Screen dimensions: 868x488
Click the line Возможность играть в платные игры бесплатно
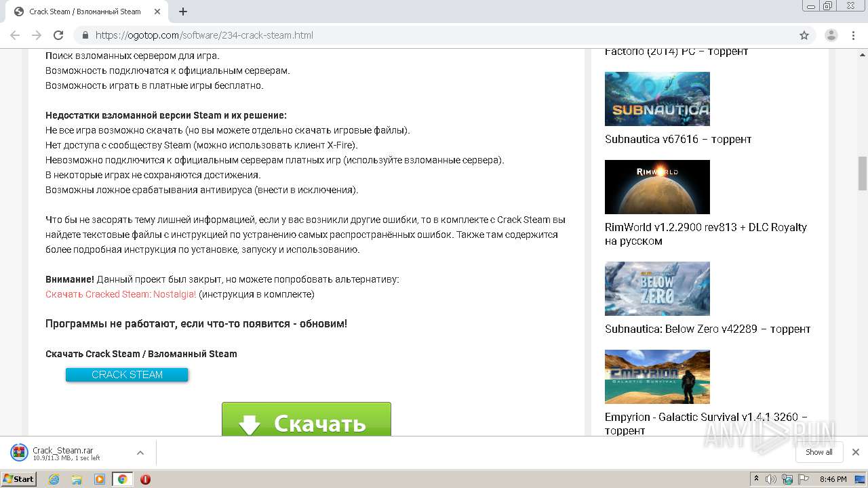[155, 85]
